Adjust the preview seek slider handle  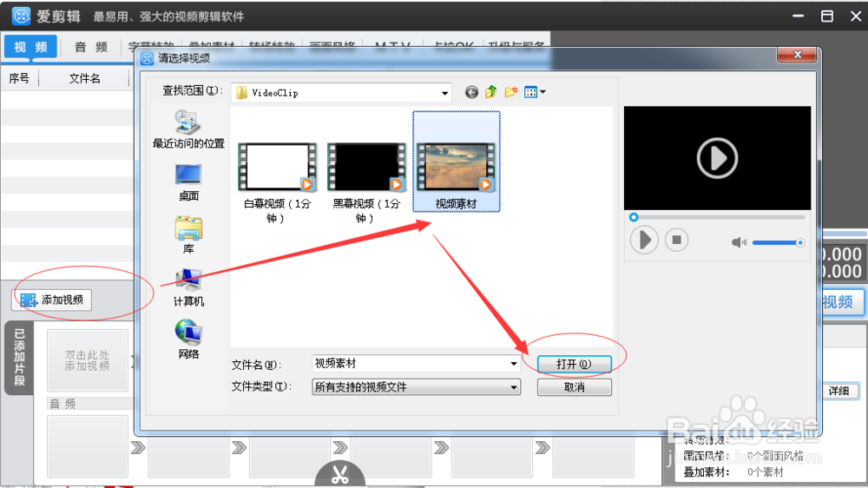(x=634, y=217)
